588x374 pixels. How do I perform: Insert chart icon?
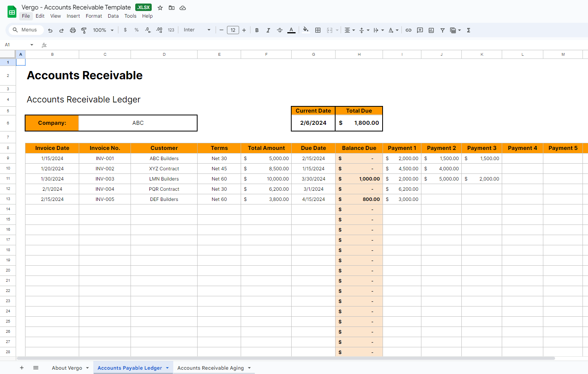(x=431, y=30)
